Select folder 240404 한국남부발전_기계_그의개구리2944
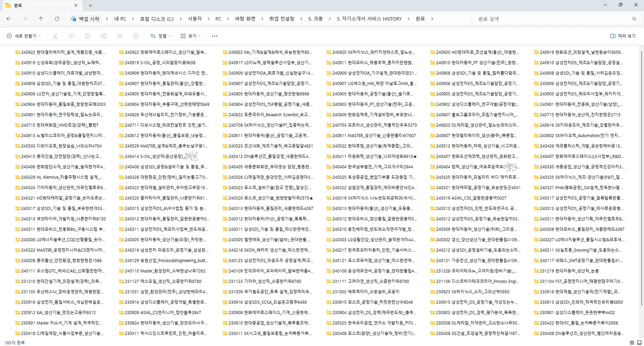Screen dimensions: 644x346 tap(369, 167)
